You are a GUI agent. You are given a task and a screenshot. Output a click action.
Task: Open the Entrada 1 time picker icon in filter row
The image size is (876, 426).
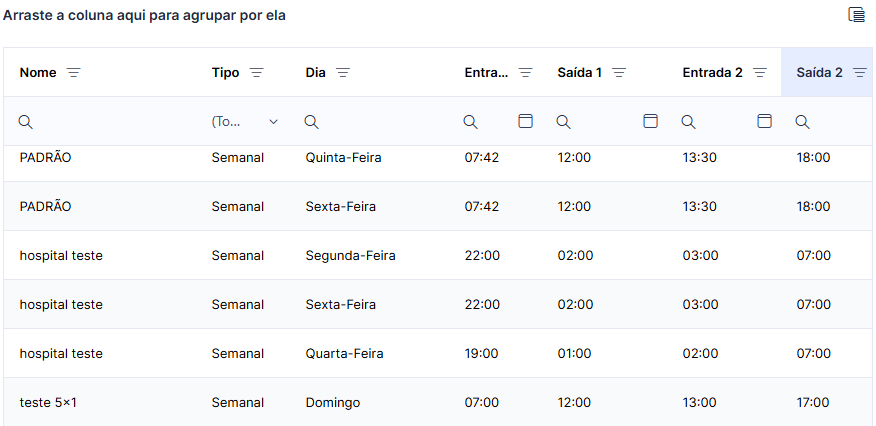[525, 121]
